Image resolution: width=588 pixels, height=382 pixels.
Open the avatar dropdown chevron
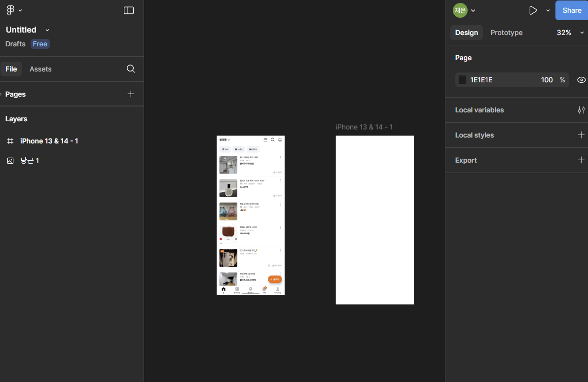[x=473, y=10]
